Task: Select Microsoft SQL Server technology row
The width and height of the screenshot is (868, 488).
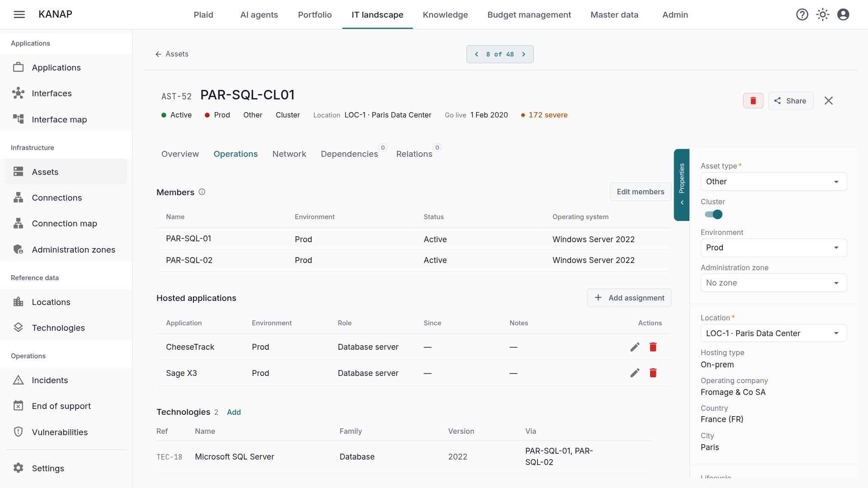Action: [x=405, y=457]
